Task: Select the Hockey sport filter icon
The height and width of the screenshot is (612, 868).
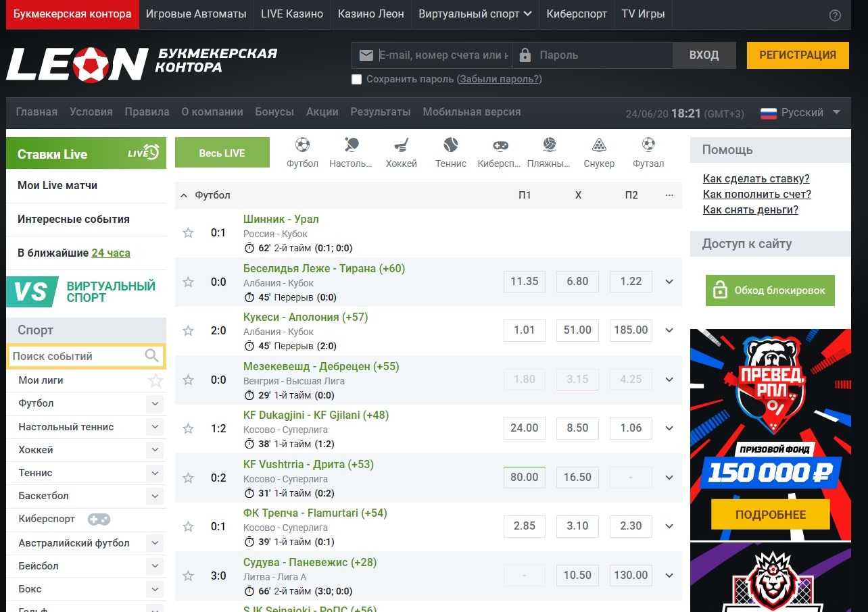Action: [x=402, y=145]
